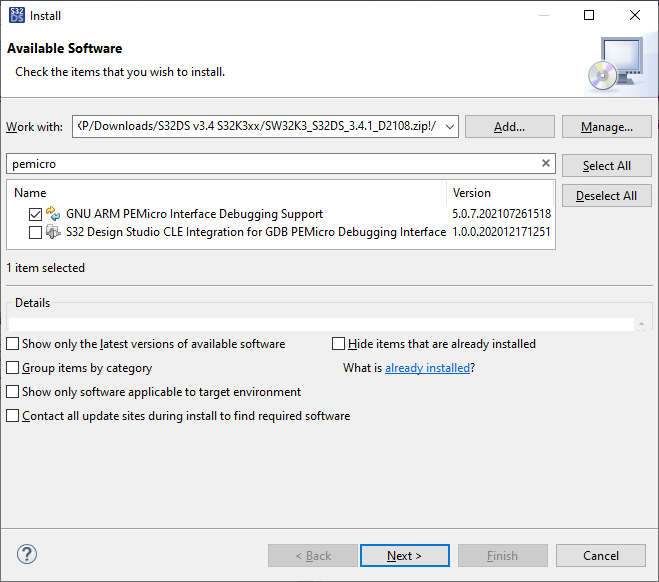The height and width of the screenshot is (582, 659).
Task: Click the Select All button
Action: tap(606, 166)
